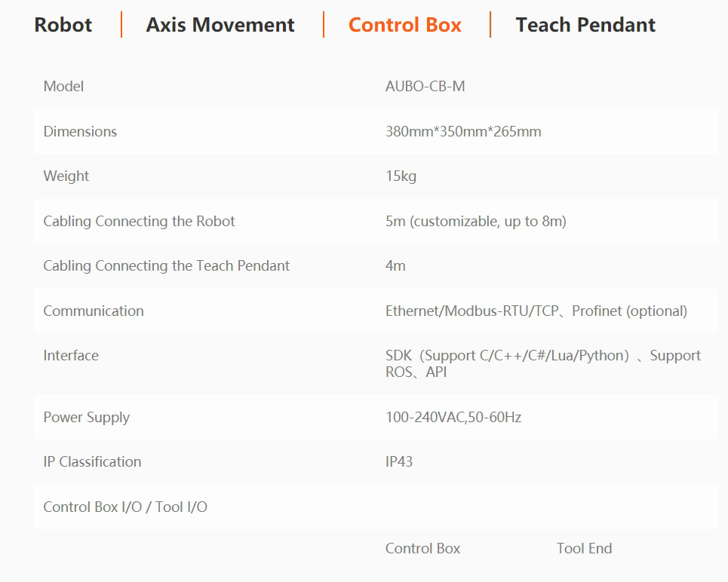Select the AUBO-CB-M model value
The image size is (728, 582).
[x=425, y=87]
